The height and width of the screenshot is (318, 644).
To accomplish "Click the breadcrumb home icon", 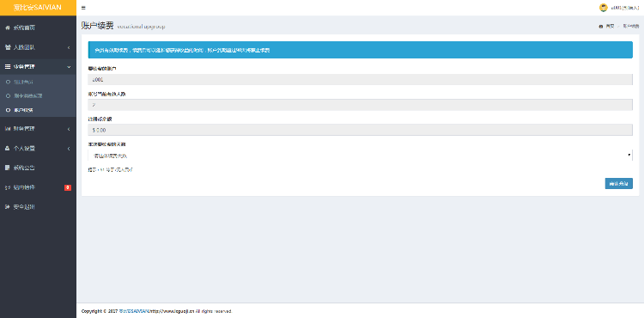I will pos(601,27).
